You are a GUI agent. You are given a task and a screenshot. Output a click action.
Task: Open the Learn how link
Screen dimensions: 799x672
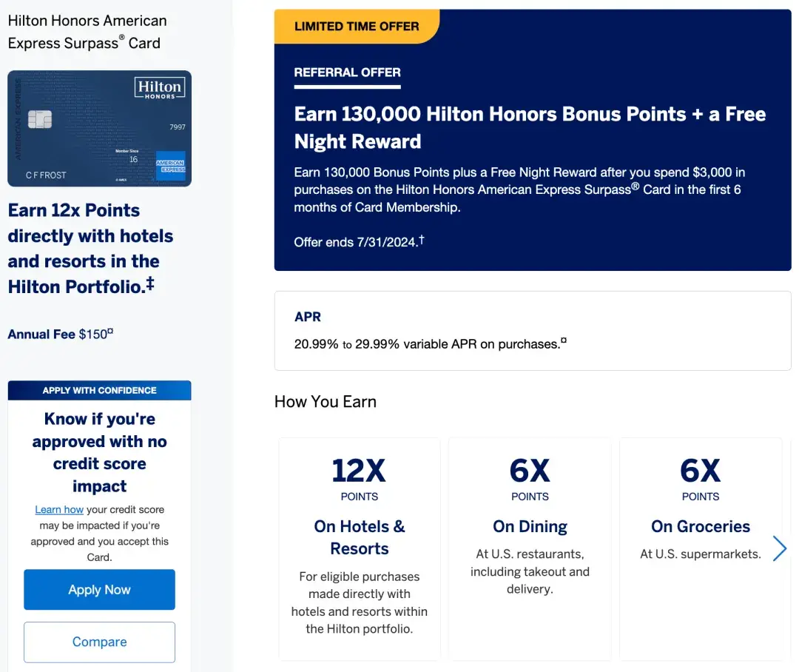(x=59, y=510)
